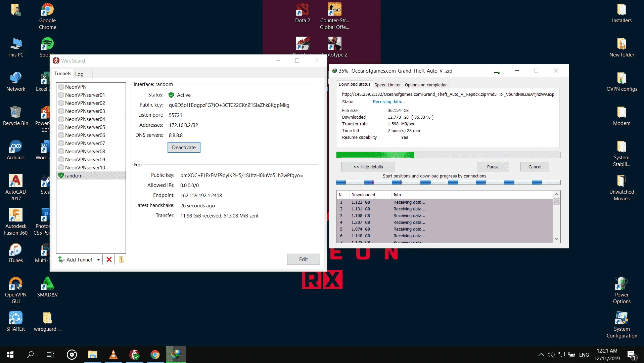Open SHAREit desktop shortcut

click(16, 322)
